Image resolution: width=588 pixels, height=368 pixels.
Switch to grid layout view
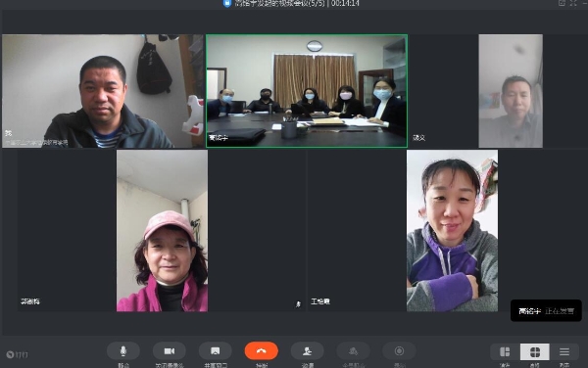tap(535, 352)
